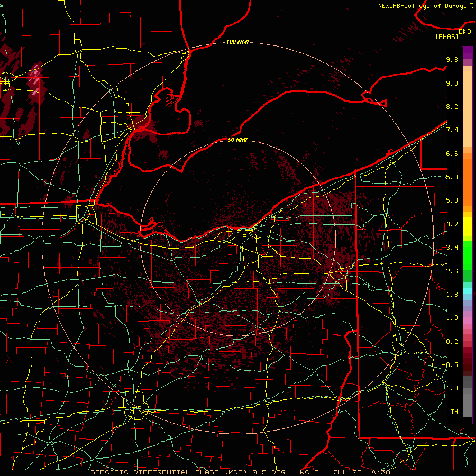Click the 5.8 value on the color scale

pyautogui.click(x=452, y=177)
